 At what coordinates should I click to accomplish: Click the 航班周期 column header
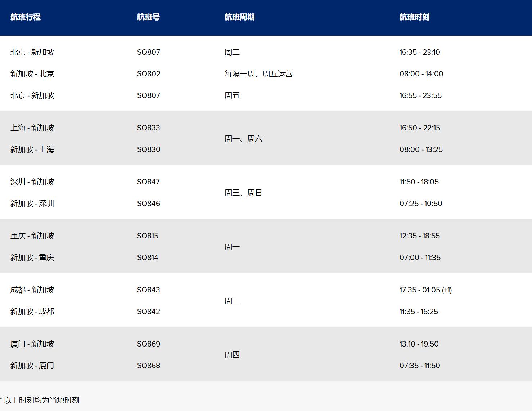239,17
